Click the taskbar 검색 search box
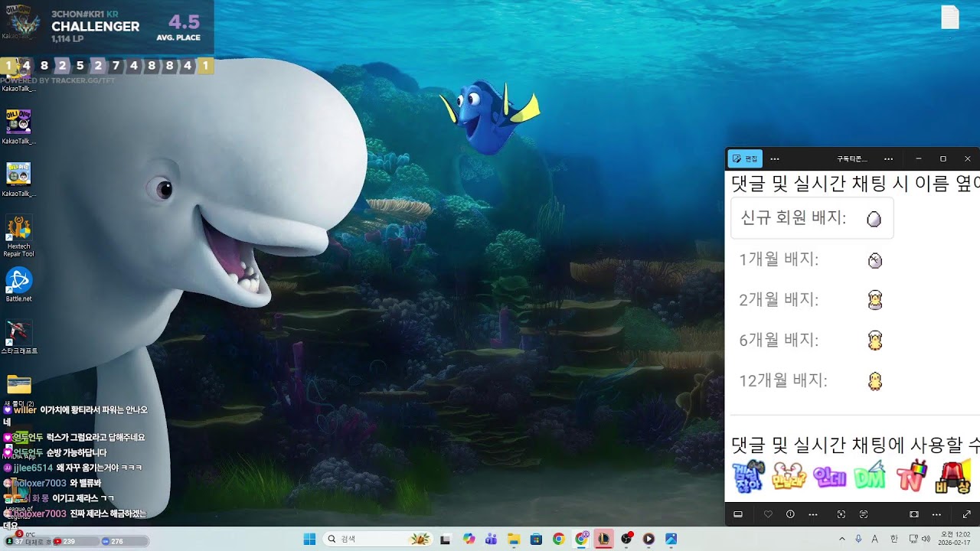Image resolution: width=980 pixels, height=551 pixels. [377, 539]
